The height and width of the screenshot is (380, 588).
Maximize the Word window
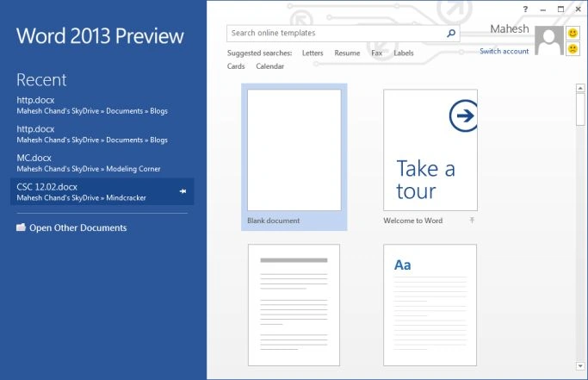(x=560, y=9)
